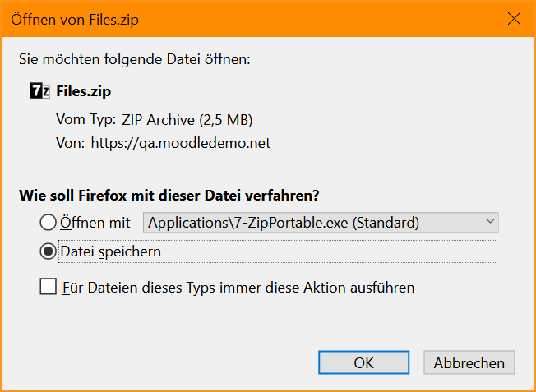The height and width of the screenshot is (392, 536).
Task: Click the dropdown chevron arrow
Action: coord(490,221)
